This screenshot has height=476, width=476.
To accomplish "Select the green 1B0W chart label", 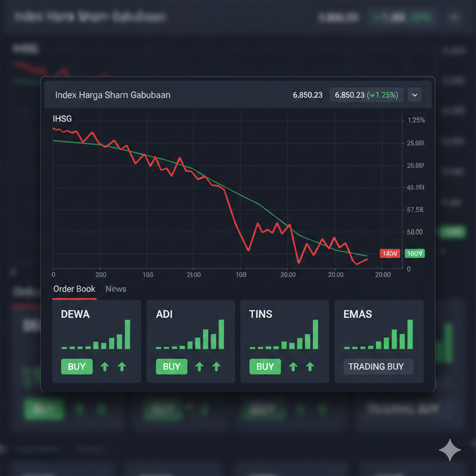I will (x=415, y=253).
